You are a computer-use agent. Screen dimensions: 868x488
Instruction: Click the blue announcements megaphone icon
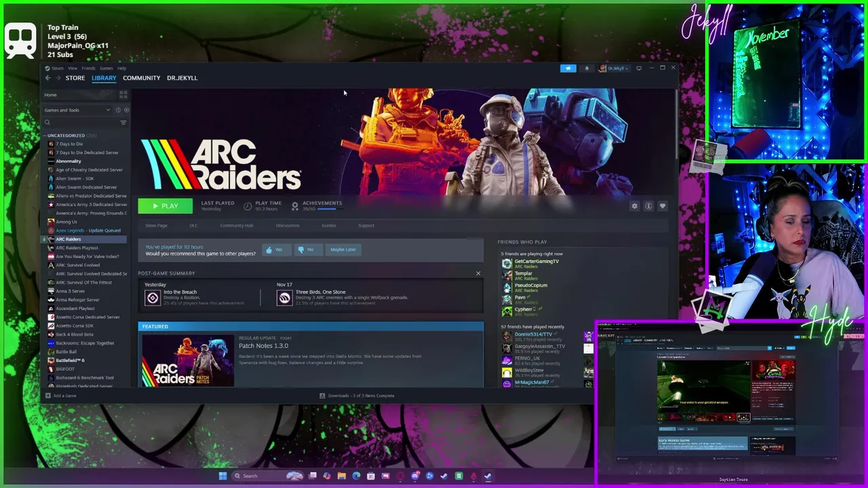pos(568,68)
